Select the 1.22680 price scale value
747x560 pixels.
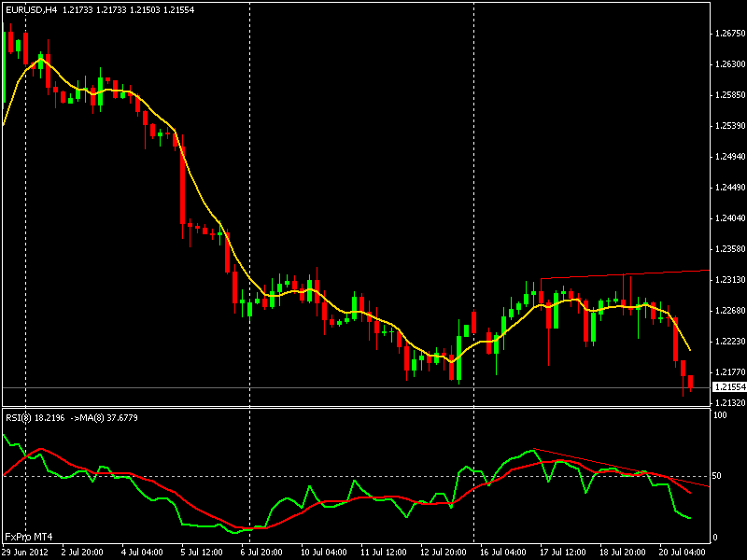(x=730, y=311)
